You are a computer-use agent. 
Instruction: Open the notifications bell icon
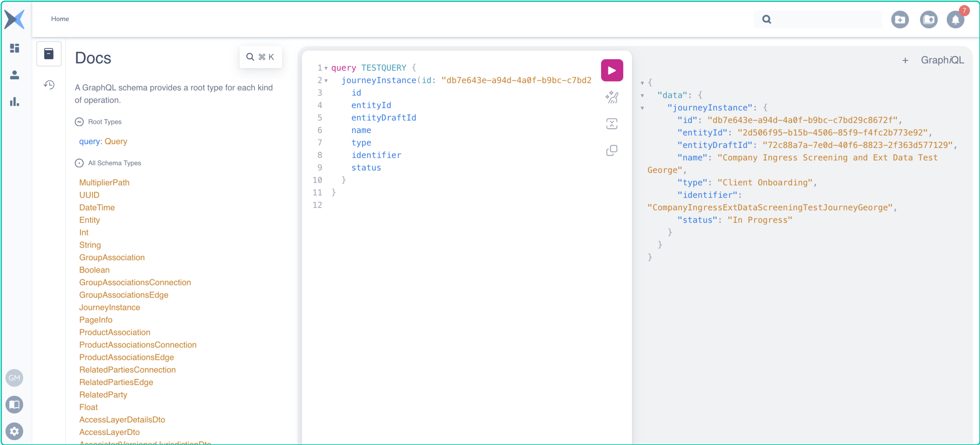(955, 20)
